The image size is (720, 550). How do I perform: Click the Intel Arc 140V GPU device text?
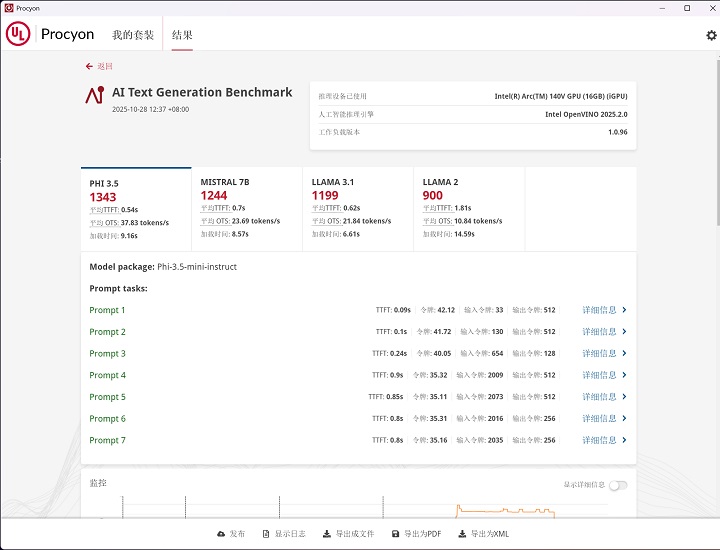[x=561, y=96]
